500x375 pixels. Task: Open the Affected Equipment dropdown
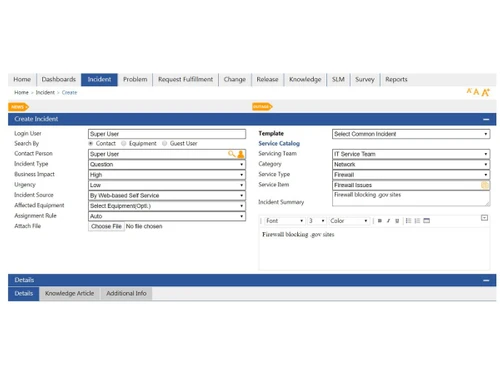167,206
